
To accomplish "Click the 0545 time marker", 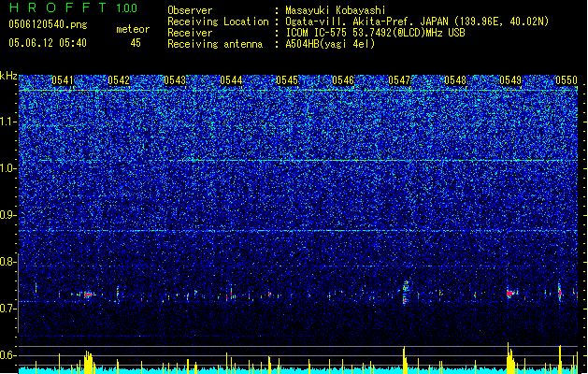I will click(x=287, y=80).
